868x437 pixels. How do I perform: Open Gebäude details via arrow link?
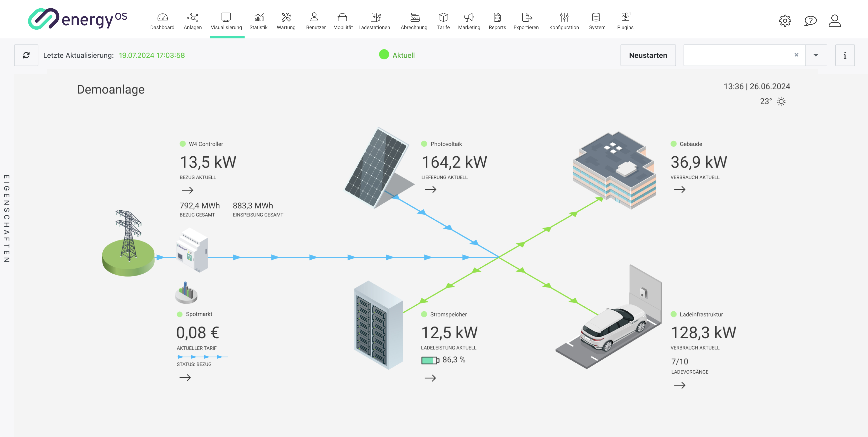[679, 190]
